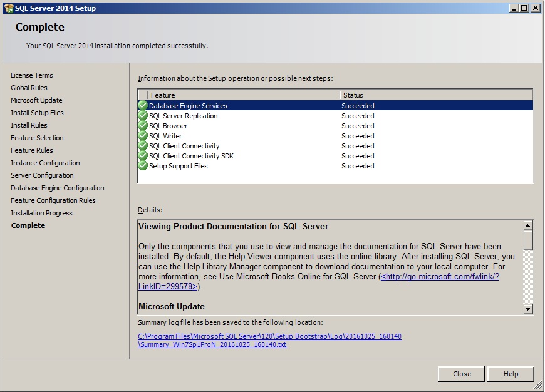Select the SQL Client Connectivity SDK row
Viewport: 545px width, 392px height.
(x=335, y=156)
